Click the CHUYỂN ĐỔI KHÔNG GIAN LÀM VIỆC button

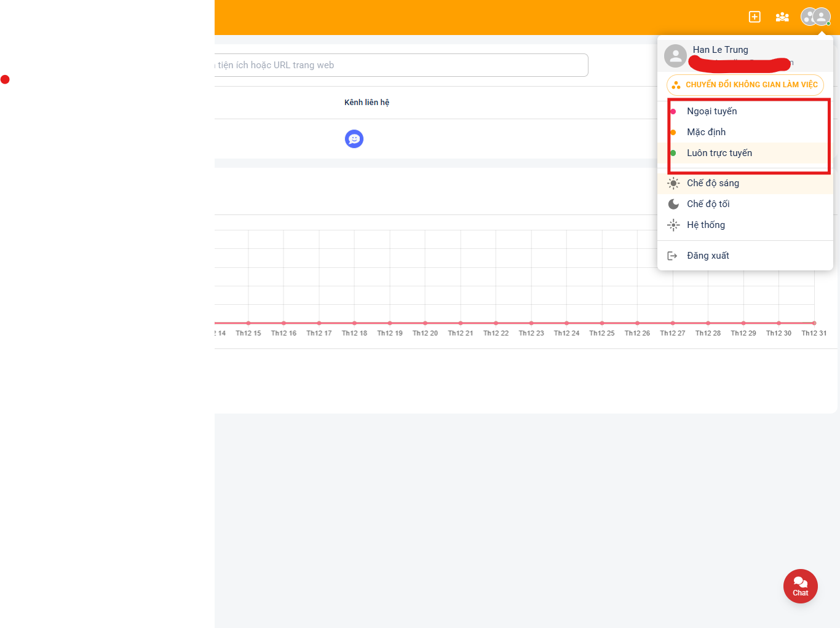pos(745,85)
